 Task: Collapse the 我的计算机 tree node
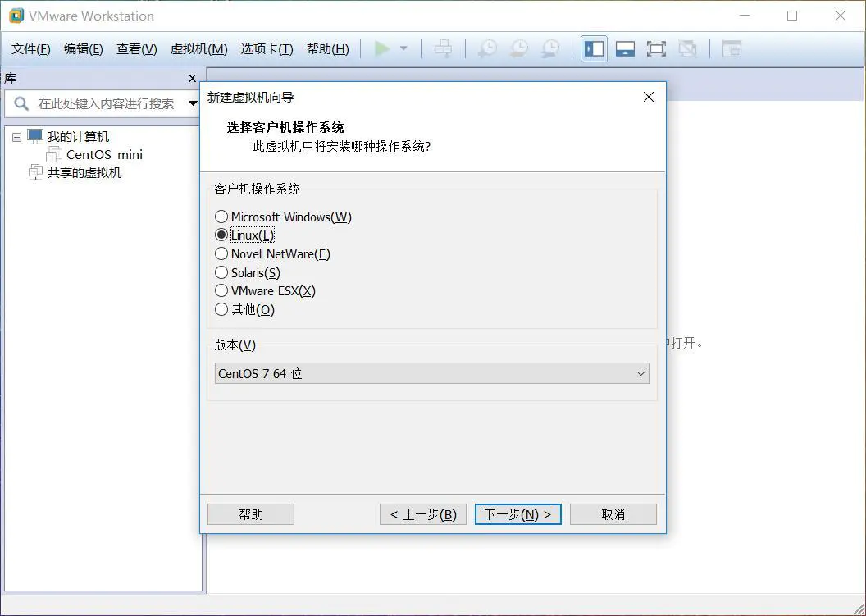tap(16, 137)
